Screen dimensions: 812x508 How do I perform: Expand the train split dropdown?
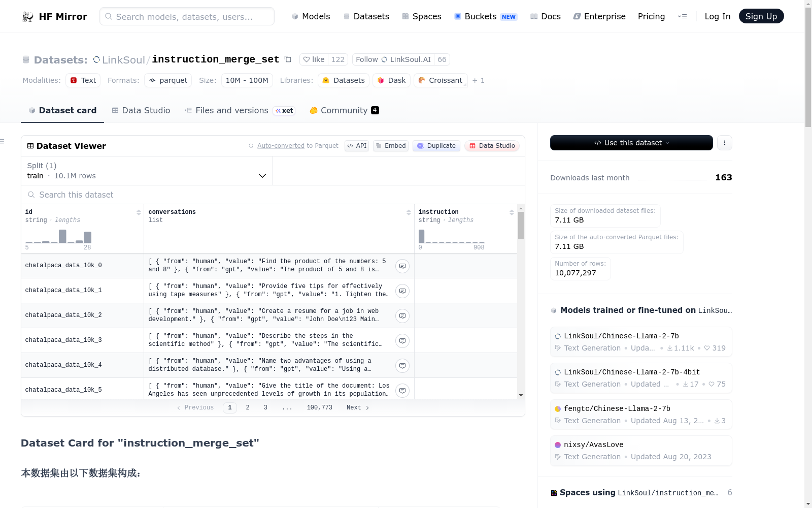click(x=147, y=171)
